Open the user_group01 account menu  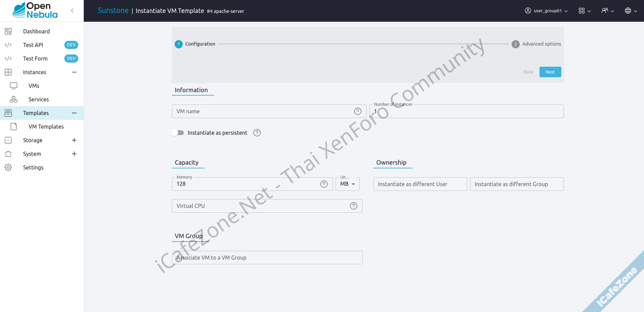coord(546,11)
